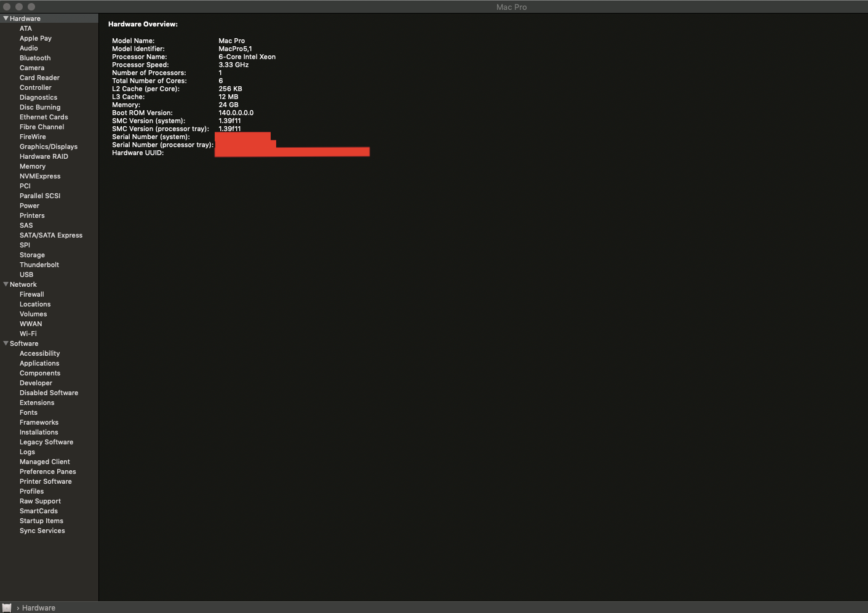
Task: Select Printer Software entry
Action: tap(46, 481)
